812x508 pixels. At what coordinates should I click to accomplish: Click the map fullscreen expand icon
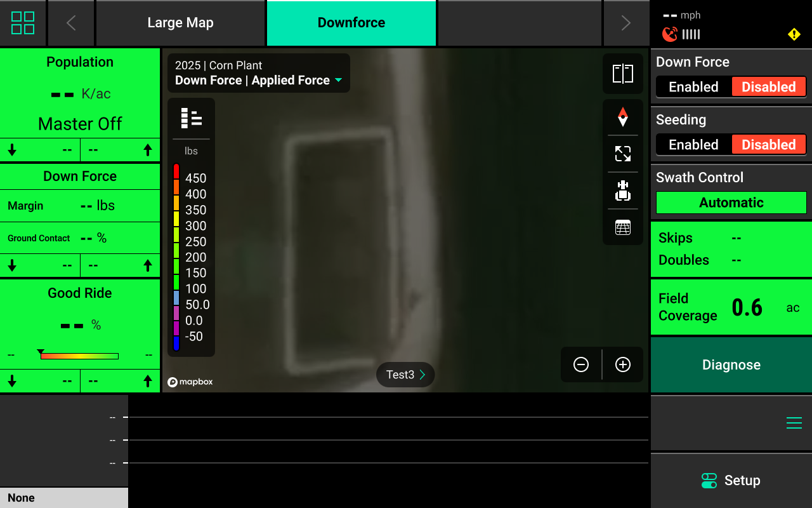pos(622,154)
